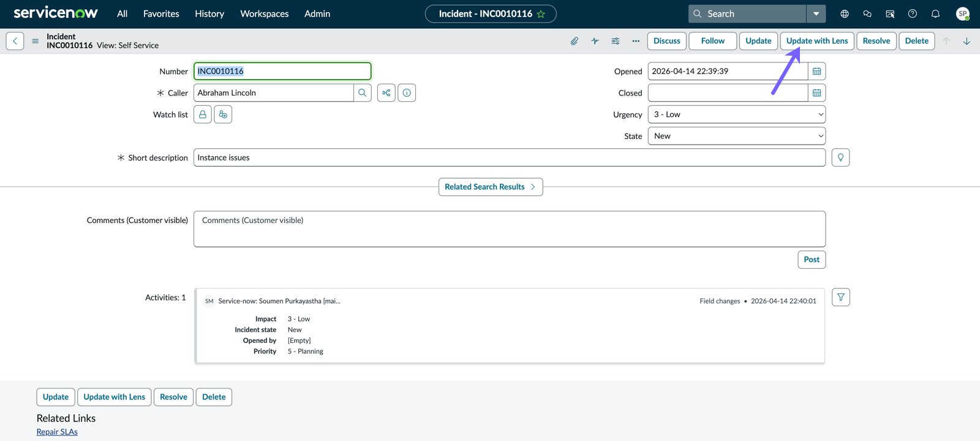Screen dimensions: 980x441
Task: Open the help question mark icon
Action: pos(913,13)
